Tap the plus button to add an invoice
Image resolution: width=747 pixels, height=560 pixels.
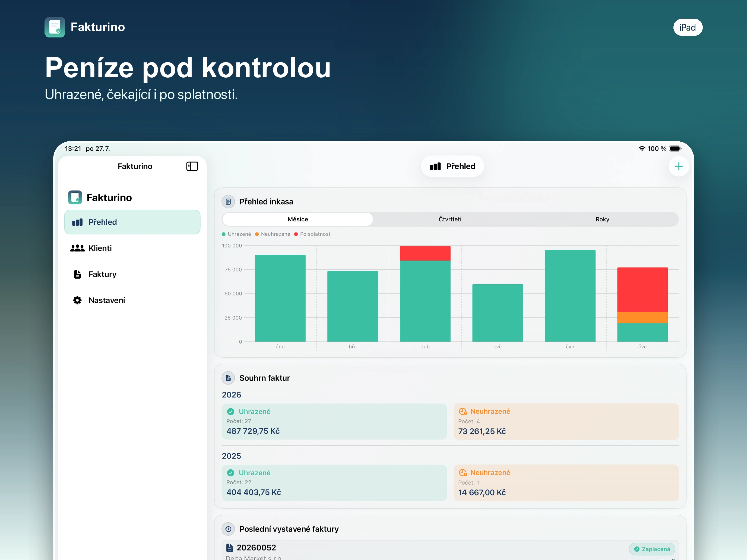(678, 166)
